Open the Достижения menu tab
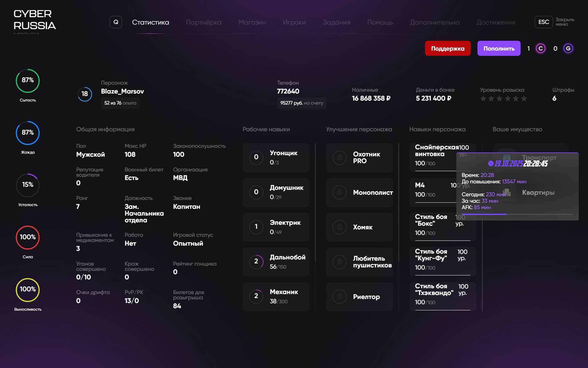588x368 pixels. (496, 22)
